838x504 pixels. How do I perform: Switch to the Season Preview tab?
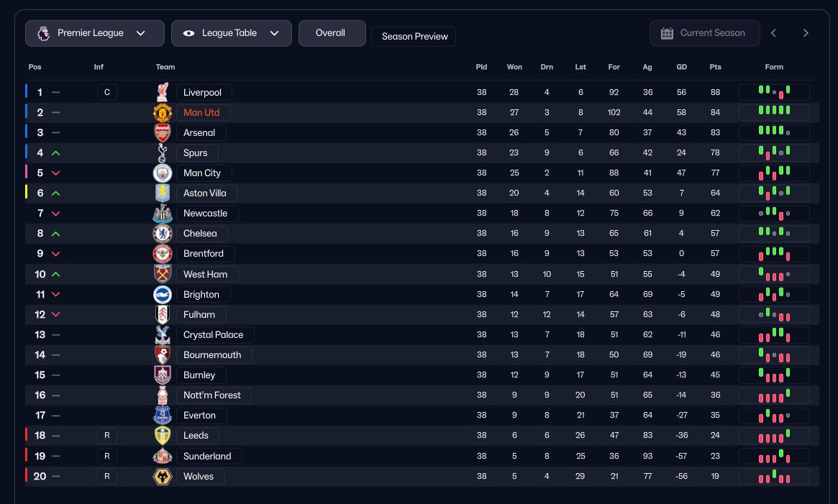(414, 37)
